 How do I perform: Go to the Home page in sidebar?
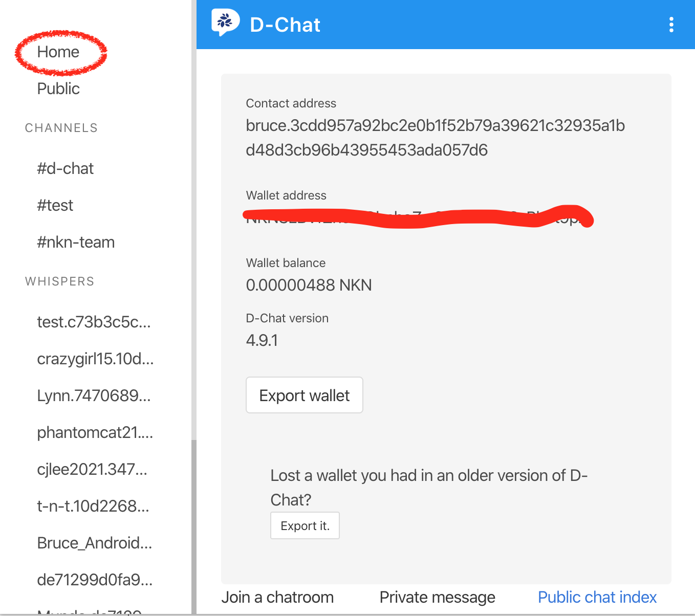click(58, 52)
